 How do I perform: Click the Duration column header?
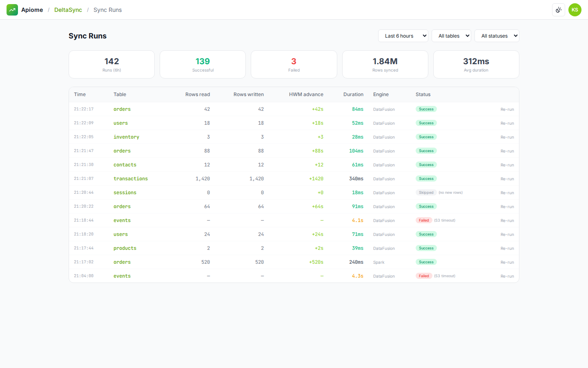tap(353, 94)
